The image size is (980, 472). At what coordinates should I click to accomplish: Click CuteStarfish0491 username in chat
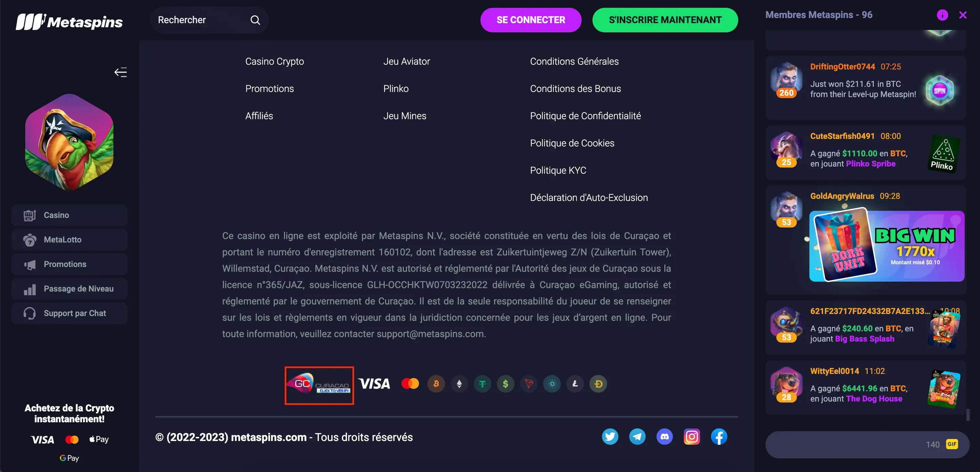(842, 136)
